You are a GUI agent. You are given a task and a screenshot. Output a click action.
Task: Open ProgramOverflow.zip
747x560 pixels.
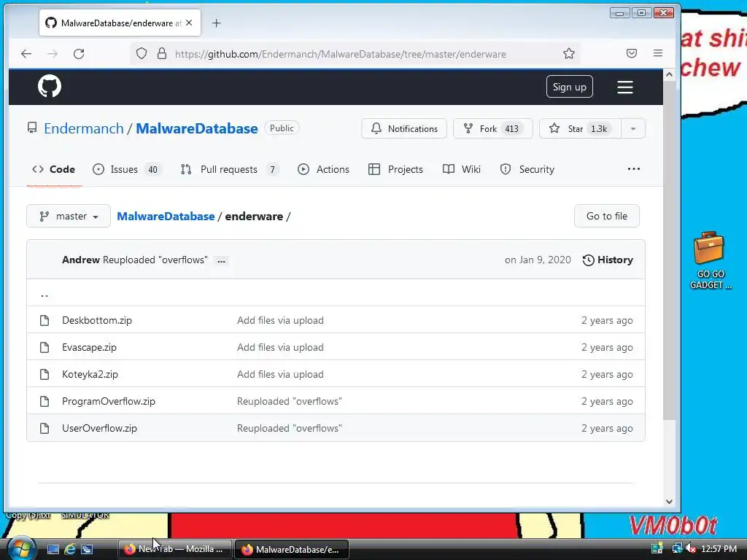click(x=109, y=402)
